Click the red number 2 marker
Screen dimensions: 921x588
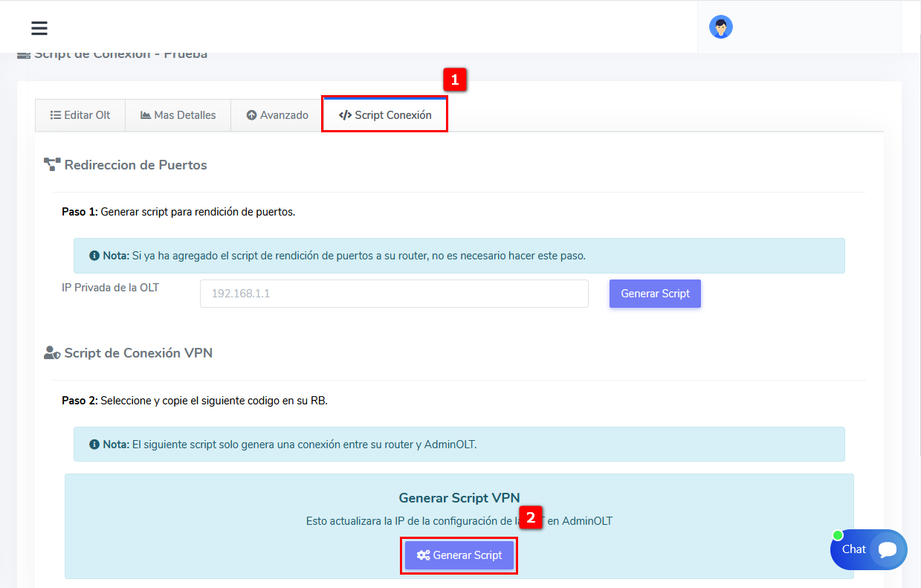tap(530, 518)
